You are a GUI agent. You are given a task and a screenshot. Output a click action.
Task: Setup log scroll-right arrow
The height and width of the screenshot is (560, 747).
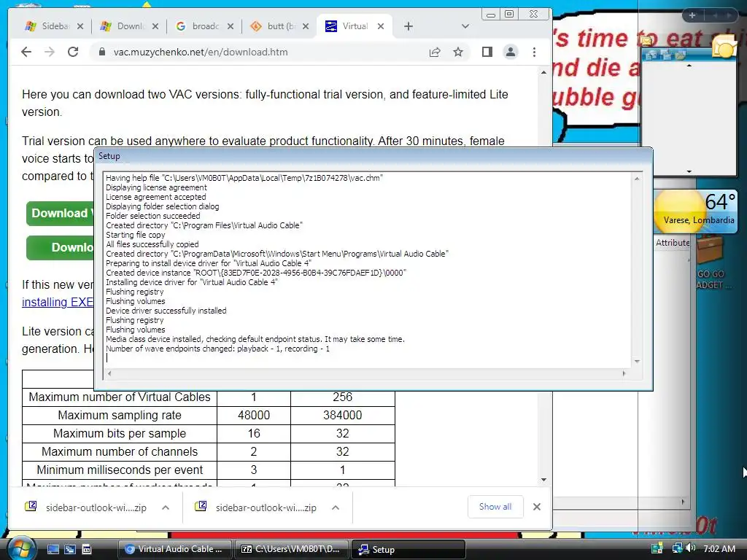pos(624,373)
